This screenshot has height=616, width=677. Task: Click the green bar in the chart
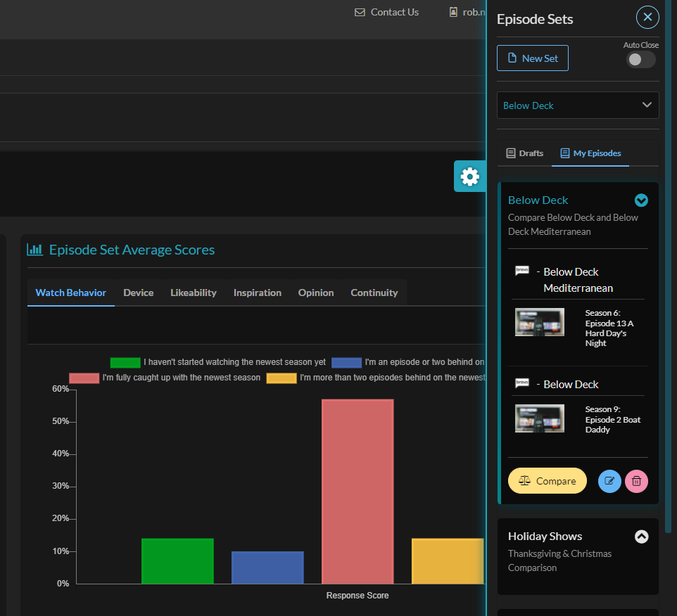(177, 560)
